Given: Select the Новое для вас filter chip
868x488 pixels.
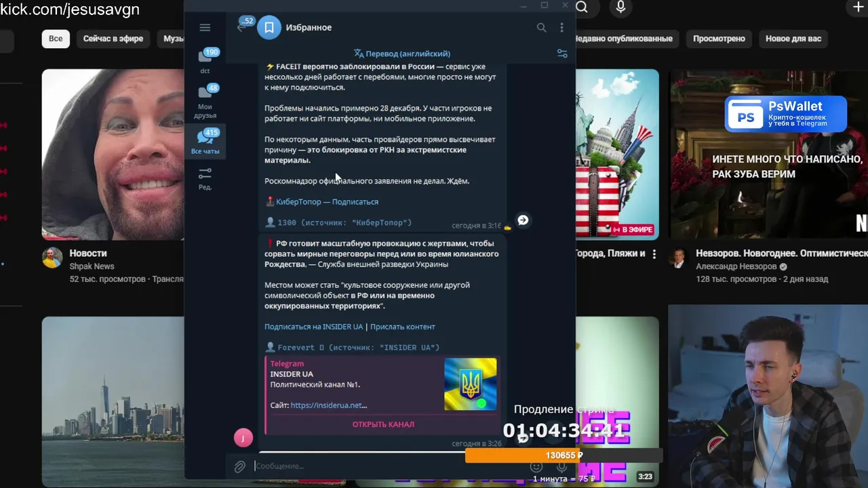Looking at the screenshot, I should (x=793, y=39).
